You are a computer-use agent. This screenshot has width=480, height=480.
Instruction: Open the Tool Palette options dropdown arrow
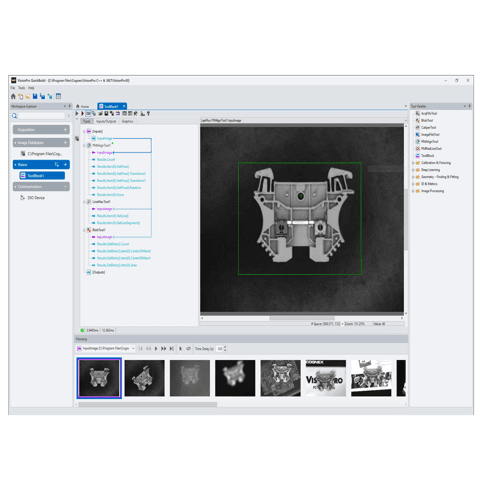tap(465, 106)
